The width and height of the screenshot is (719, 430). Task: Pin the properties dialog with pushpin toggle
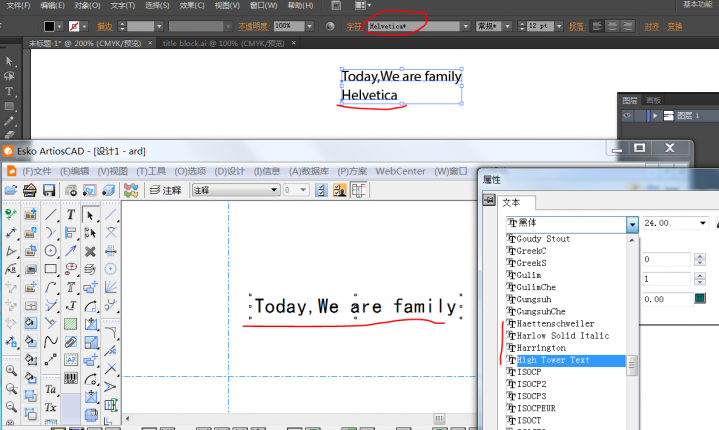[489, 201]
